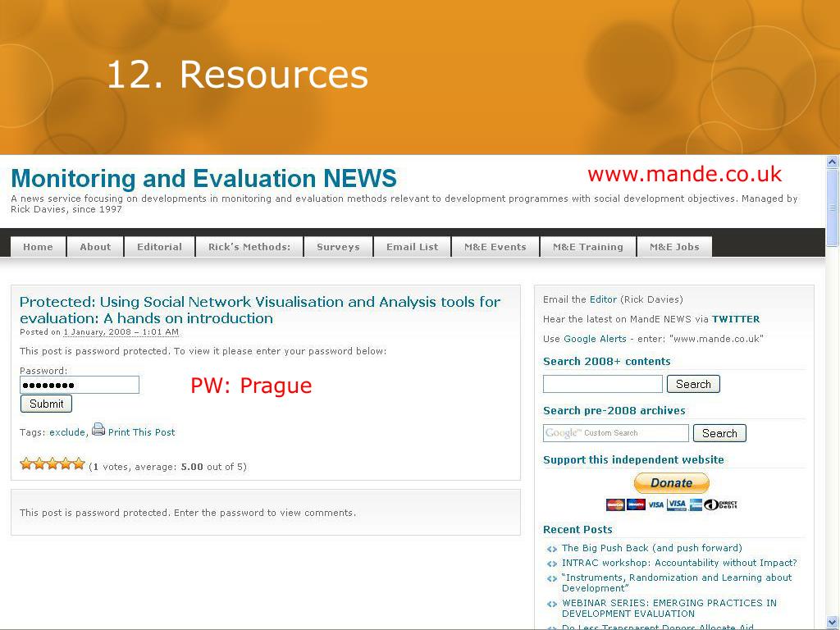The width and height of the screenshot is (840, 630).
Task: Click the '12. Resources' slide title
Action: (237, 74)
